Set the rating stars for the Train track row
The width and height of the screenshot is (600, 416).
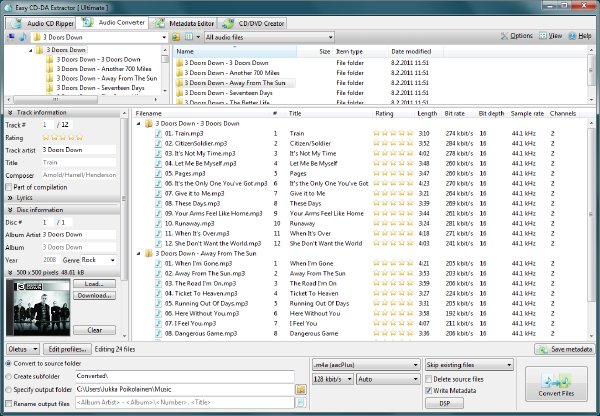(393, 133)
